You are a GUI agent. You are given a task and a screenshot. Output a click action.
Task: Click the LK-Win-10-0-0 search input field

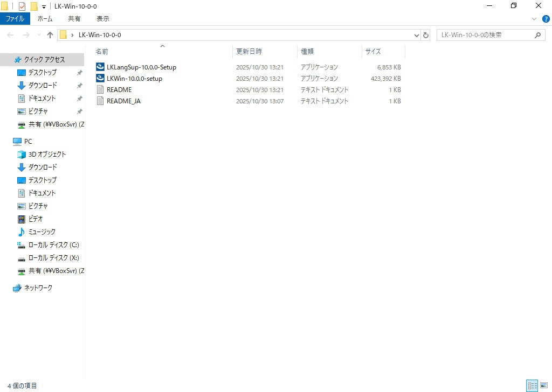[x=485, y=35]
